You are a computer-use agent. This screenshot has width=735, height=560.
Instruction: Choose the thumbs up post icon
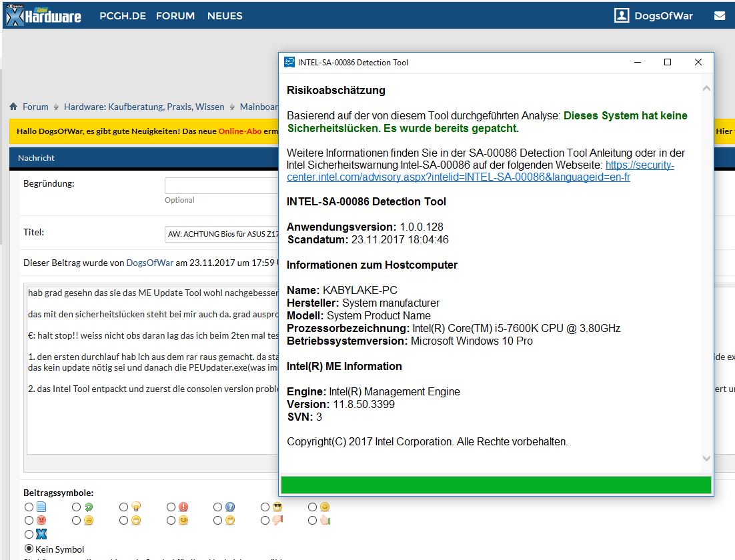pyautogui.click(x=325, y=520)
